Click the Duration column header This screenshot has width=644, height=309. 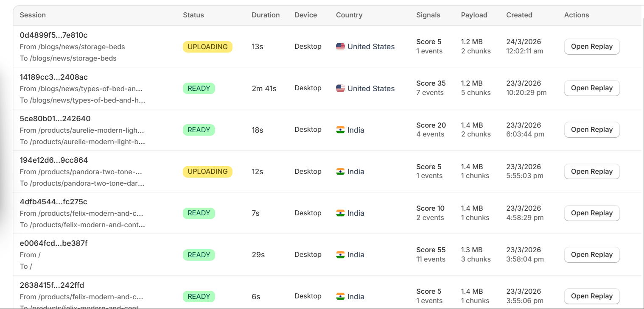coord(266,15)
